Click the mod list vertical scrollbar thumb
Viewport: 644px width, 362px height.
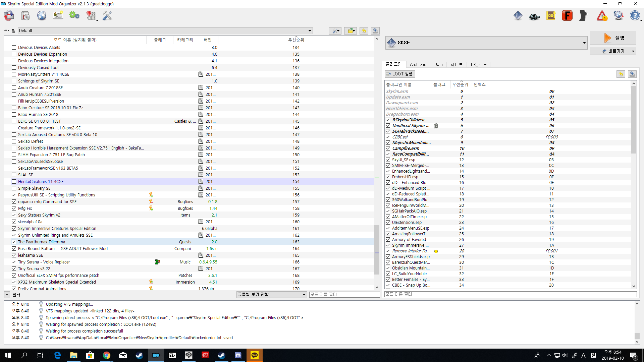click(377, 250)
